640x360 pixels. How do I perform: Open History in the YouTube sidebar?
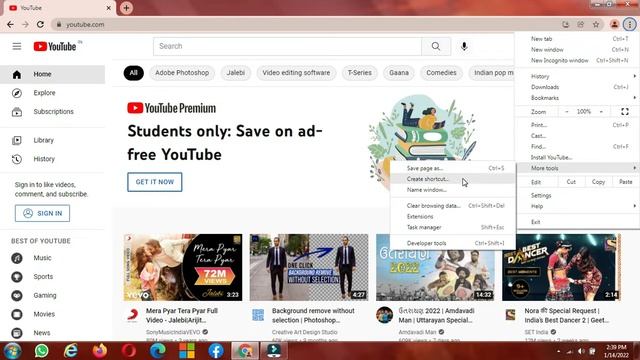52,159
